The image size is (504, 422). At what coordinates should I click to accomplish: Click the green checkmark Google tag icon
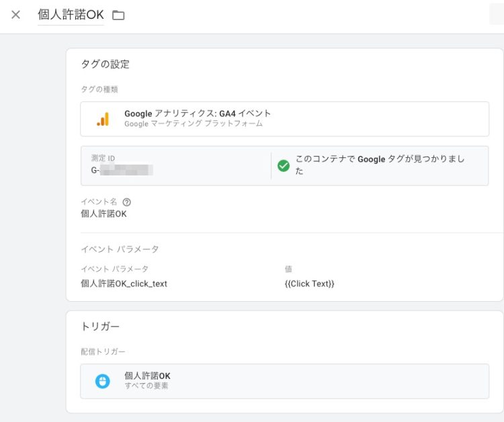click(284, 165)
